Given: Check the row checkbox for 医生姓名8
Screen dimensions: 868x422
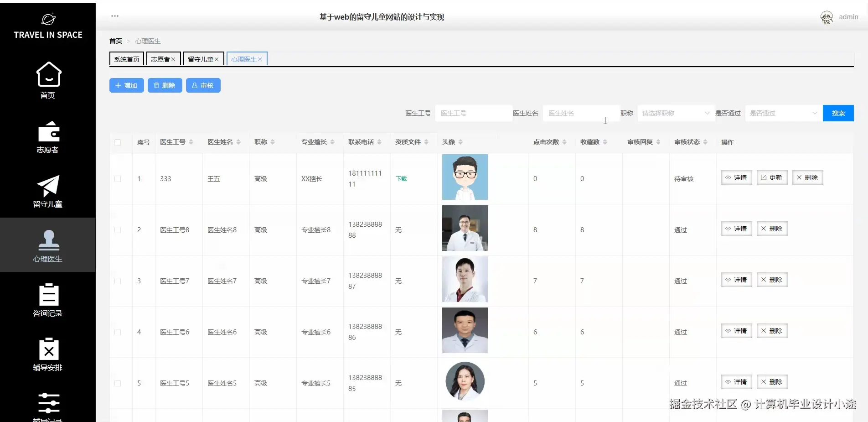Looking at the screenshot, I should [118, 230].
